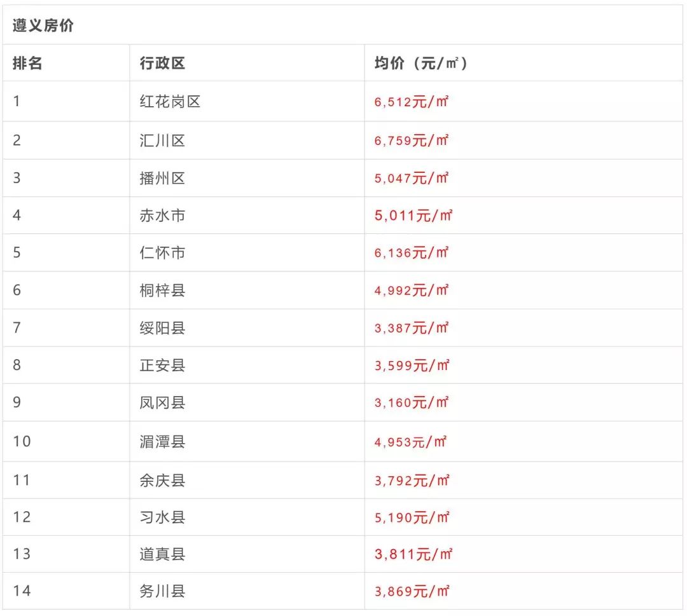The height and width of the screenshot is (616, 687).
Task: Click the 6,512元/㎡ price for 红花岗区
Action: tap(412, 102)
